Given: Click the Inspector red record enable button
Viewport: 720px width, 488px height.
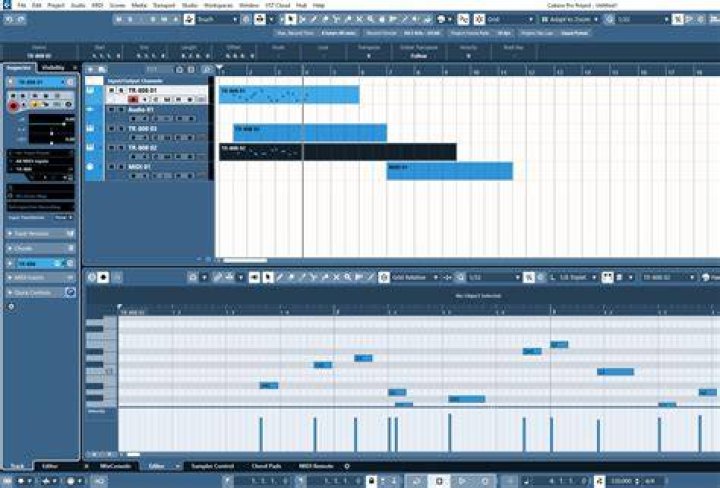Looking at the screenshot, I should (13, 106).
